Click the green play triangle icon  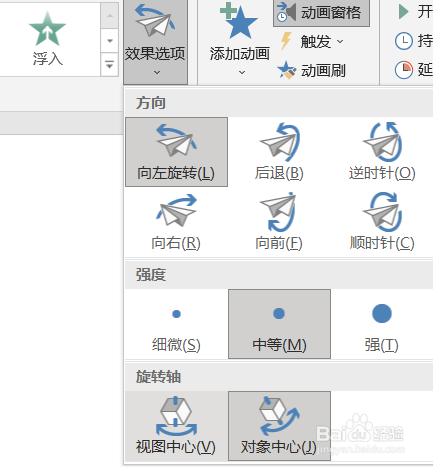pyautogui.click(x=404, y=12)
